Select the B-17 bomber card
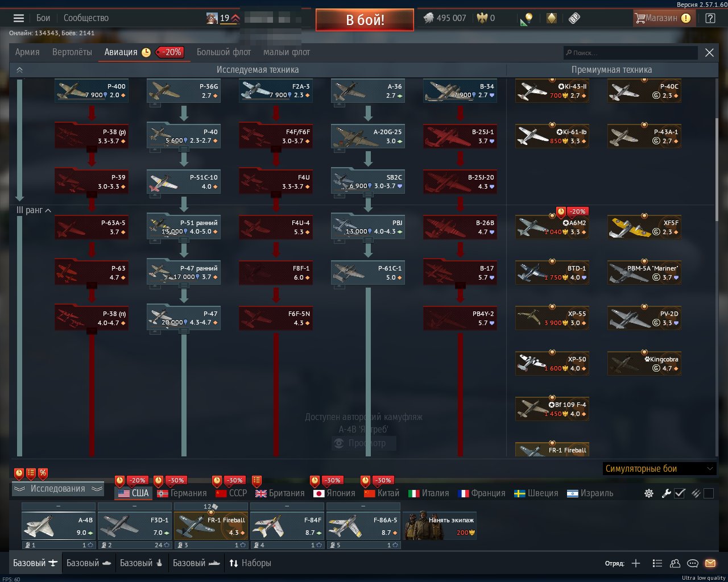This screenshot has width=728, height=582. tap(460, 273)
